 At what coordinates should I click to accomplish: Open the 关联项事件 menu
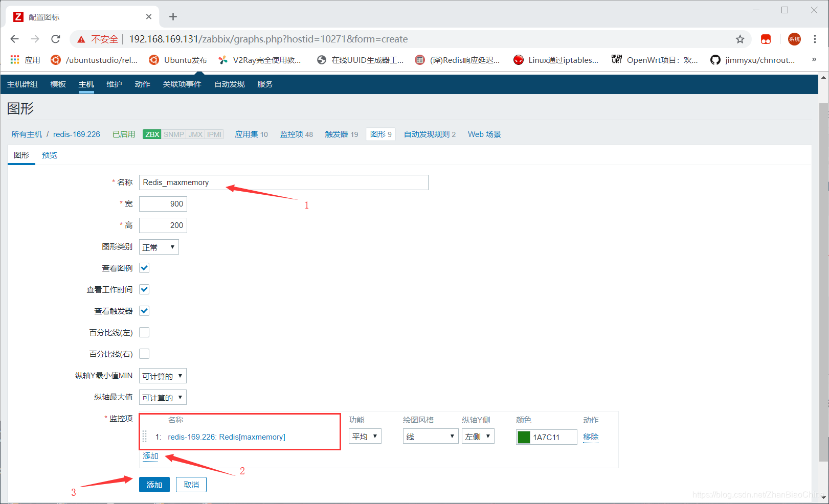pyautogui.click(x=182, y=84)
